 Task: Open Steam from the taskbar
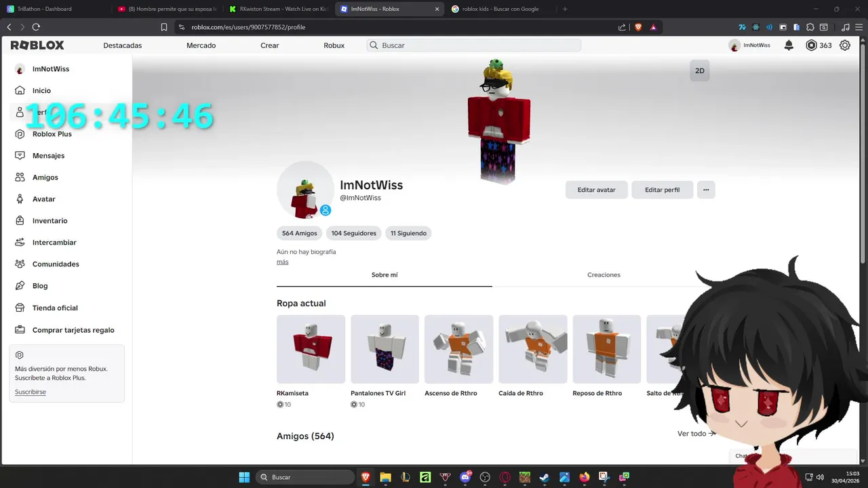coord(544,477)
